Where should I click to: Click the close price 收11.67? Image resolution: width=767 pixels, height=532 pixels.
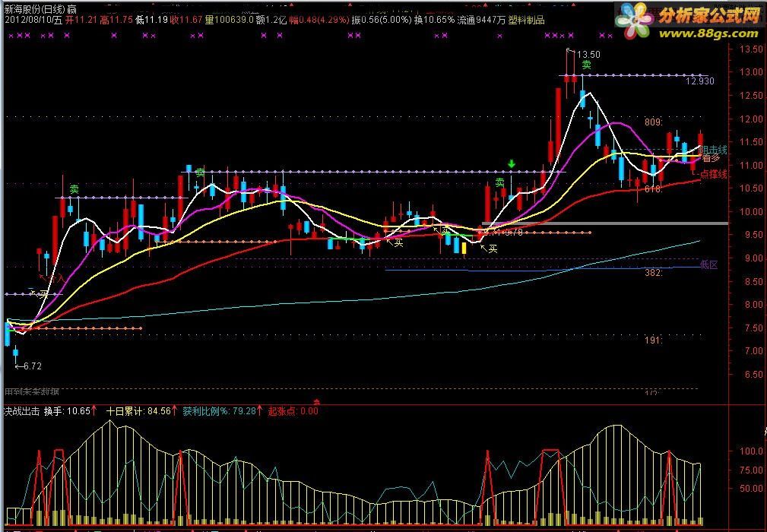pos(186,20)
